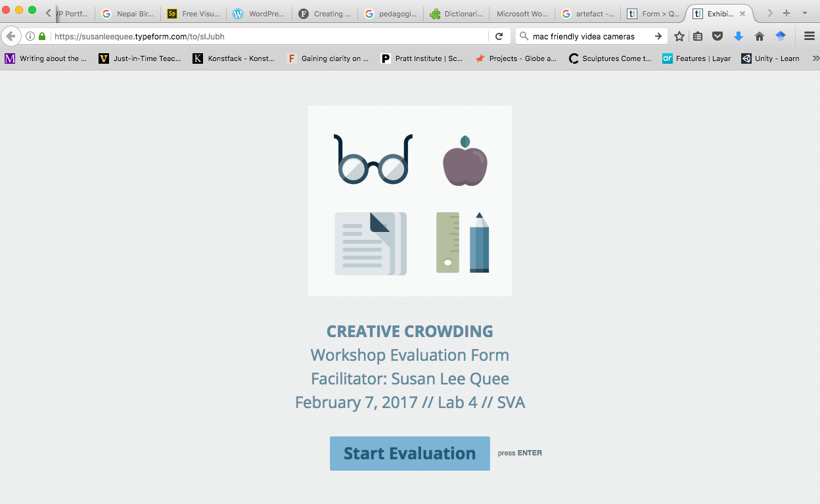Bookmark this page with the star icon

[x=679, y=37]
